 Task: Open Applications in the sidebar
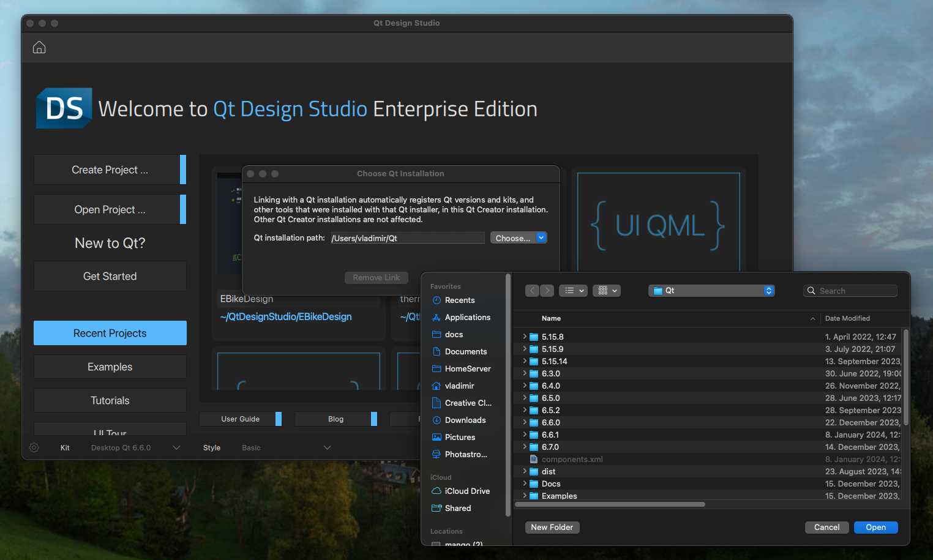466,318
